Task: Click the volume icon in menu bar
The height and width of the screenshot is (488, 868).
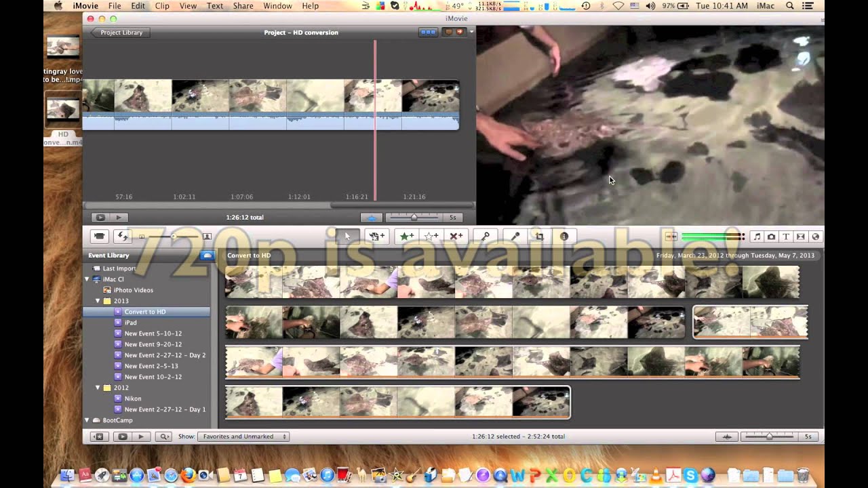Action: (x=650, y=6)
